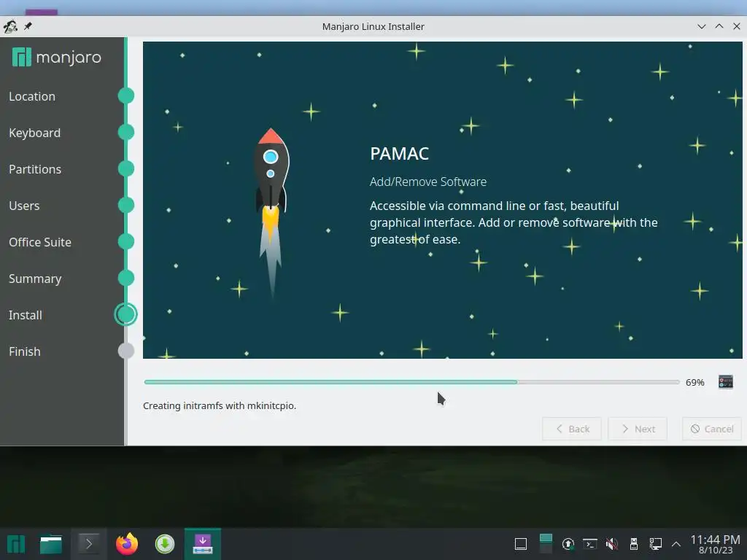Select the Finish step in sidebar

pyautogui.click(x=24, y=351)
